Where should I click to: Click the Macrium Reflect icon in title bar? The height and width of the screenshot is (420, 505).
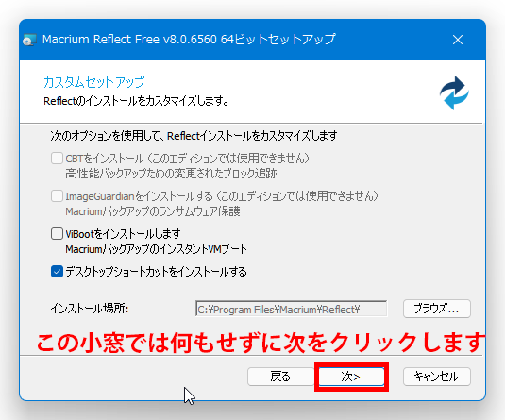coord(29,40)
